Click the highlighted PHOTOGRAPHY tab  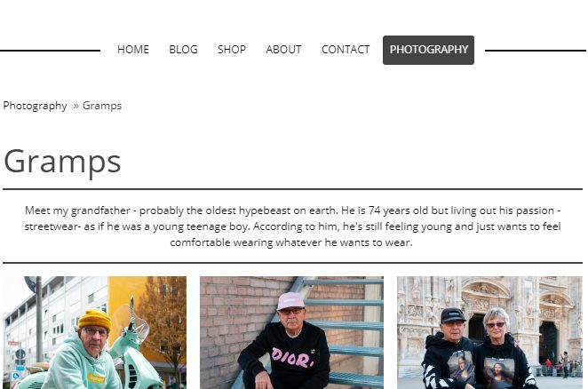(x=429, y=50)
